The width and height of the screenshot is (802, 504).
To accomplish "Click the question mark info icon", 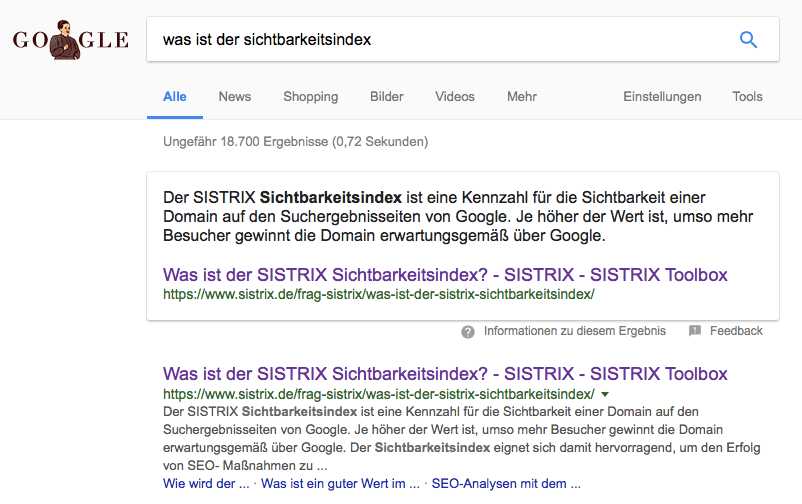I will point(467,332).
